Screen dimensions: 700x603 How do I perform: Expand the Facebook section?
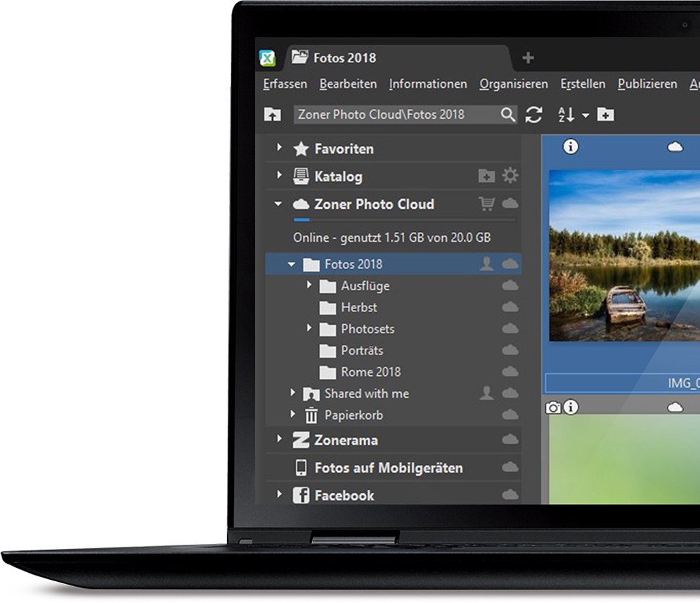[279, 494]
